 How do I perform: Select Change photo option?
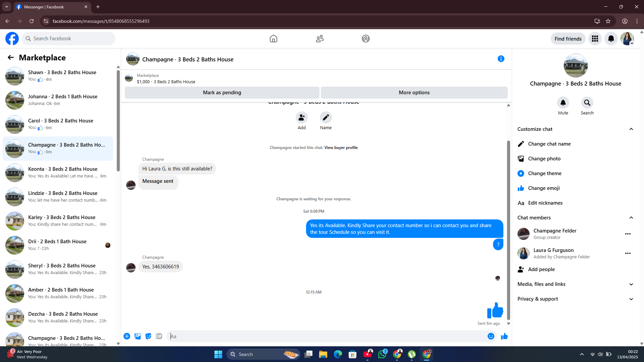pyautogui.click(x=576, y=159)
